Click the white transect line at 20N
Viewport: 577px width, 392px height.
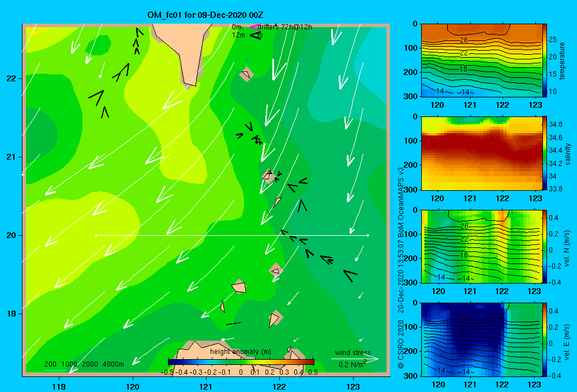coord(232,235)
